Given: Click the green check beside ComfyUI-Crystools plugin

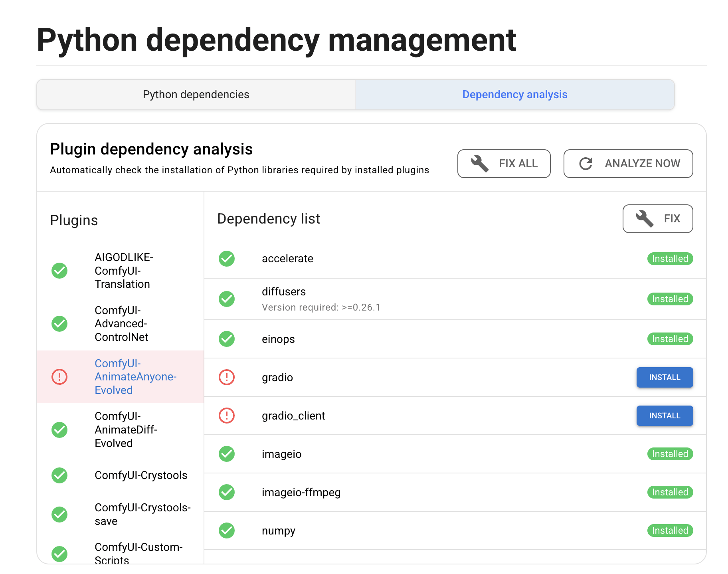Looking at the screenshot, I should [x=59, y=475].
